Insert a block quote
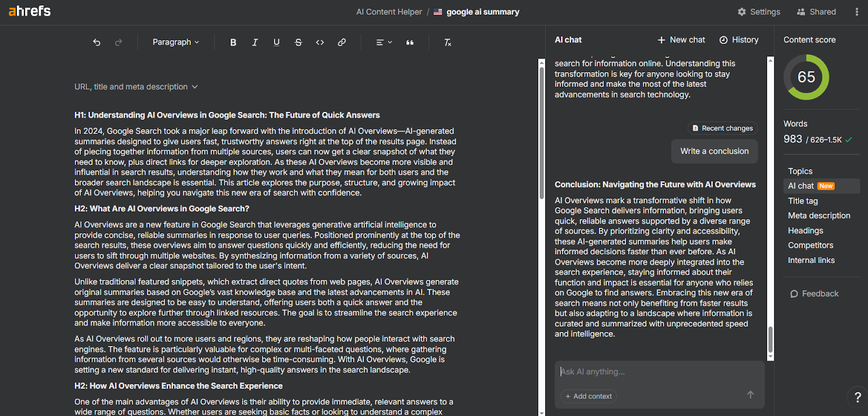Image resolution: width=868 pixels, height=416 pixels. click(410, 42)
